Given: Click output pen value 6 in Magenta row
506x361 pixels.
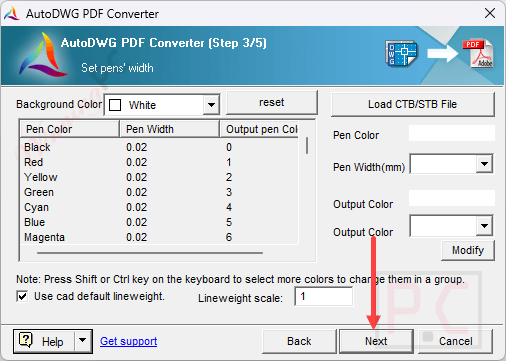Looking at the screenshot, I should 229,237.
